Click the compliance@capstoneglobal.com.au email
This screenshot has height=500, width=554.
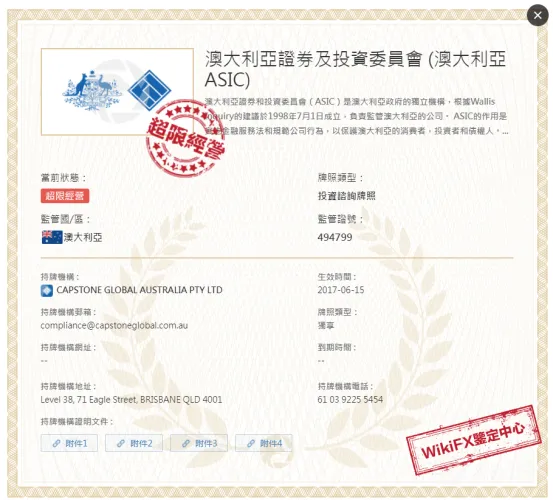[x=114, y=325]
